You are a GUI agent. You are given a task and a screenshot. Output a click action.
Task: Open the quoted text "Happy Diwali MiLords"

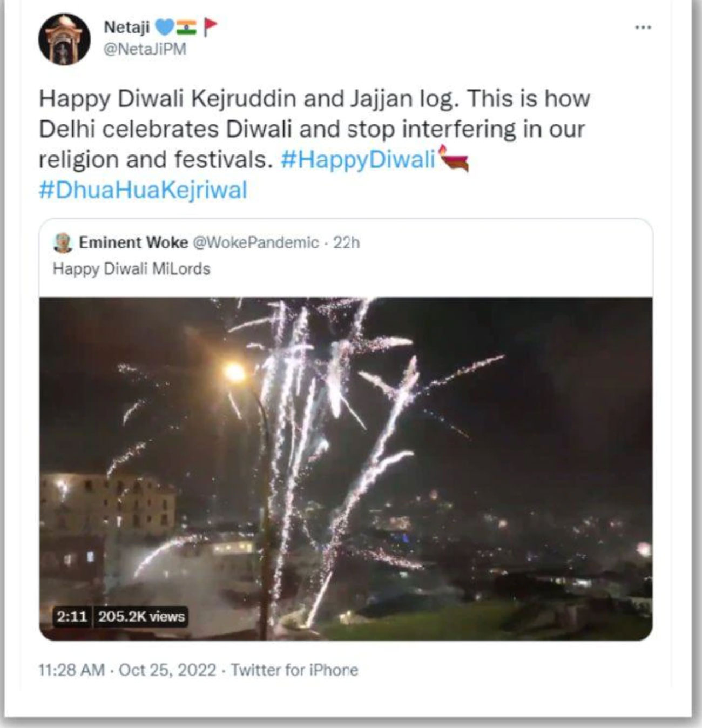(131, 269)
